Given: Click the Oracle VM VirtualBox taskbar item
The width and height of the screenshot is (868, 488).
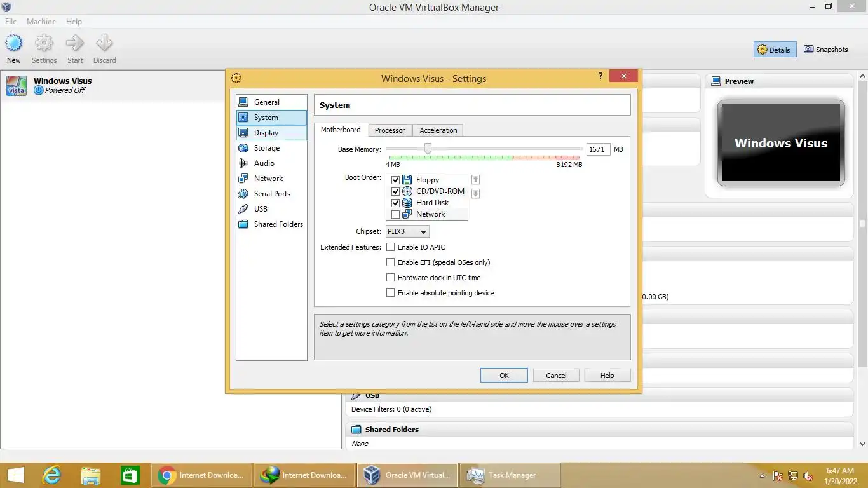Looking at the screenshot, I should pos(407,475).
